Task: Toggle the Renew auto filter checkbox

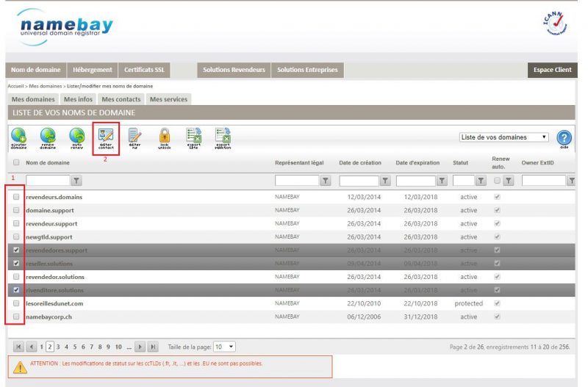Action: pos(497,181)
